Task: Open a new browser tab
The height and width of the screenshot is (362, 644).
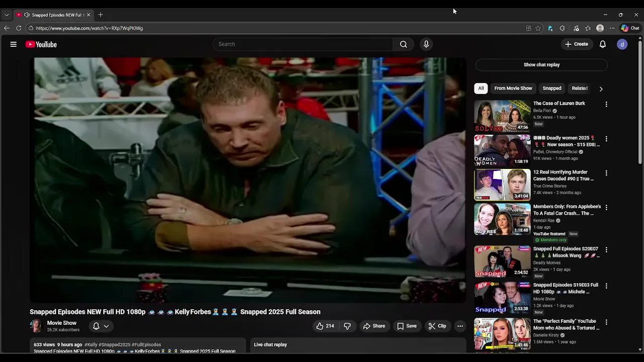Action: 101,15
